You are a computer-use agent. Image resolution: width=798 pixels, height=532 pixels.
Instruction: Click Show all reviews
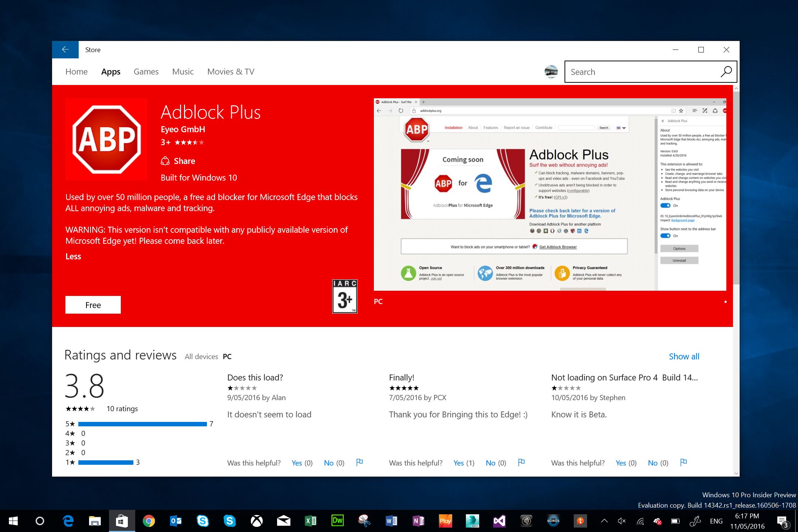click(684, 356)
